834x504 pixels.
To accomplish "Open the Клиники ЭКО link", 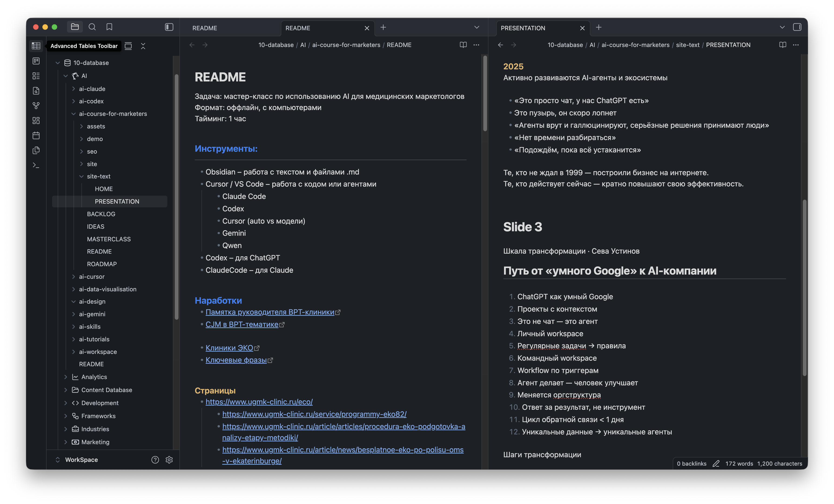I will pos(229,348).
